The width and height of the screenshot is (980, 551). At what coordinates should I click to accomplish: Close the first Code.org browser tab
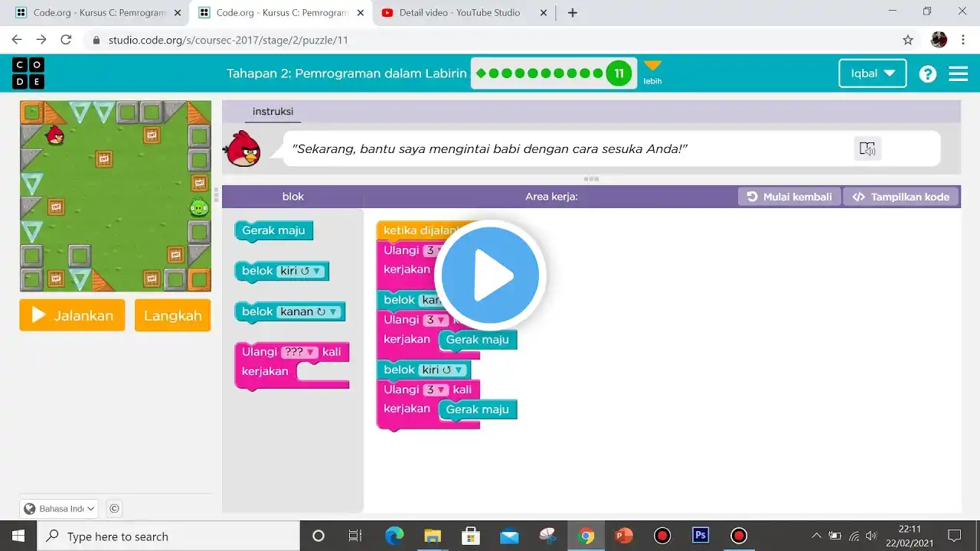click(x=177, y=13)
